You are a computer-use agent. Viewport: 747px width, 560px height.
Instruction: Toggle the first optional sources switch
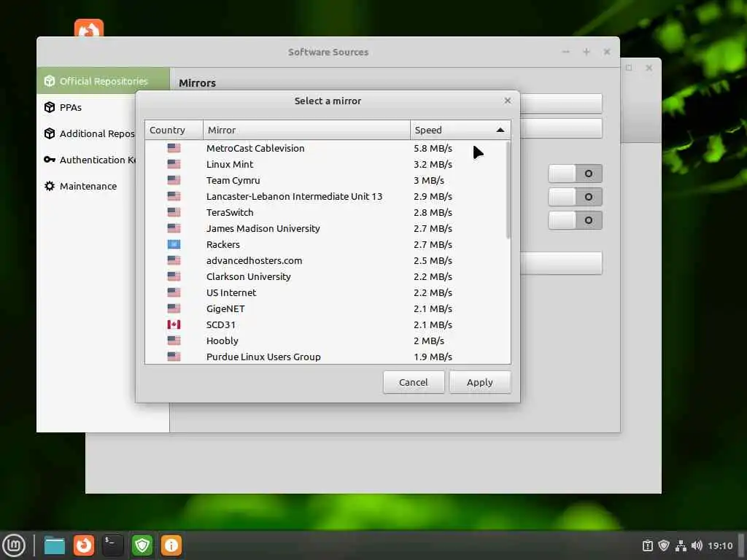point(575,174)
